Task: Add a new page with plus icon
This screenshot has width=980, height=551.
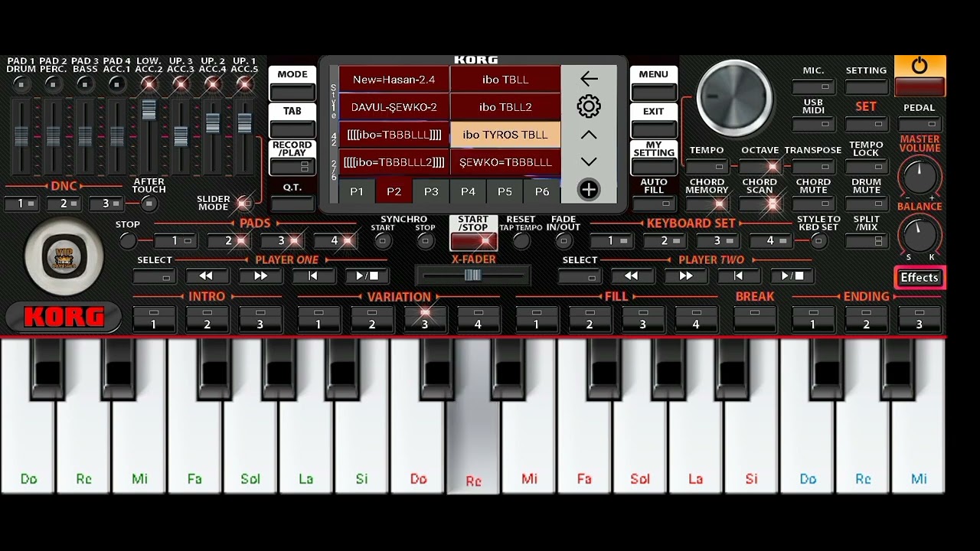Action: [x=589, y=190]
